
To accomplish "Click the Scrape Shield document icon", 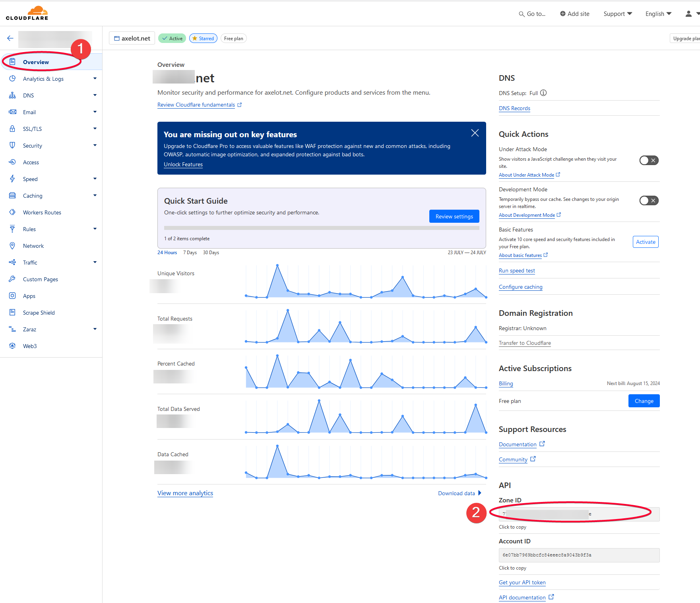I will (12, 312).
